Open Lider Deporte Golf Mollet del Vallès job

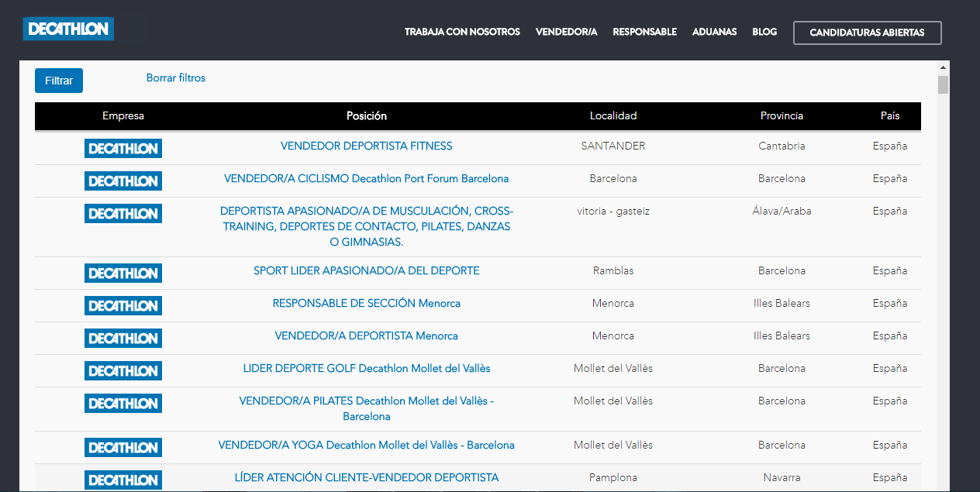[367, 369]
